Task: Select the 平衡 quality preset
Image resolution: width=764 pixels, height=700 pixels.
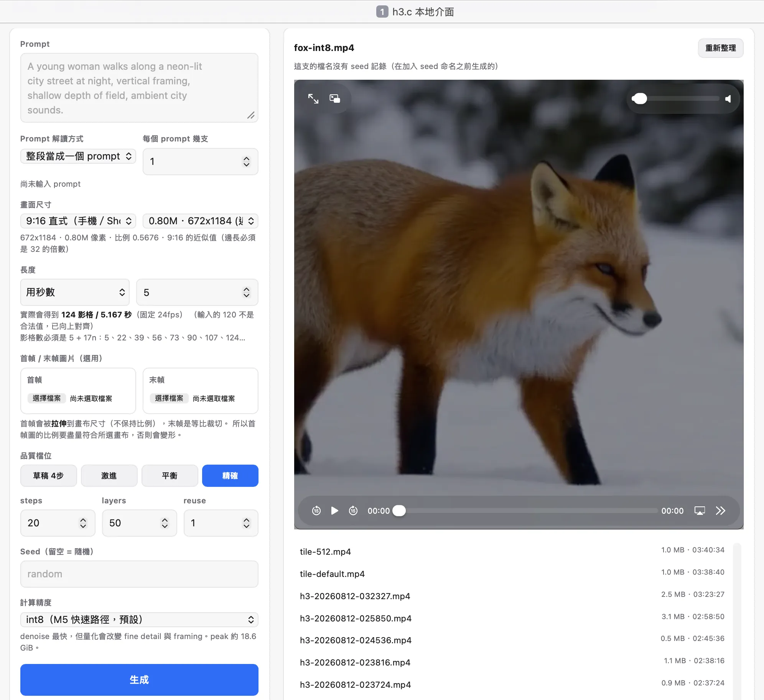Action: coord(170,476)
